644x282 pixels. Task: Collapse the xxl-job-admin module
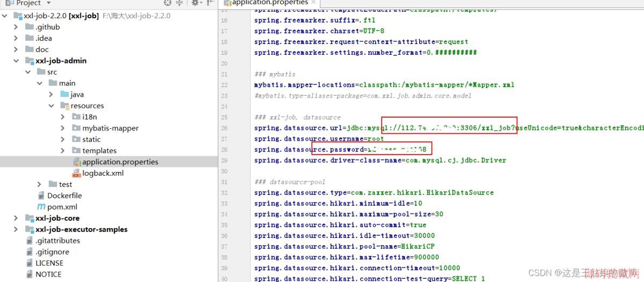pos(17,61)
